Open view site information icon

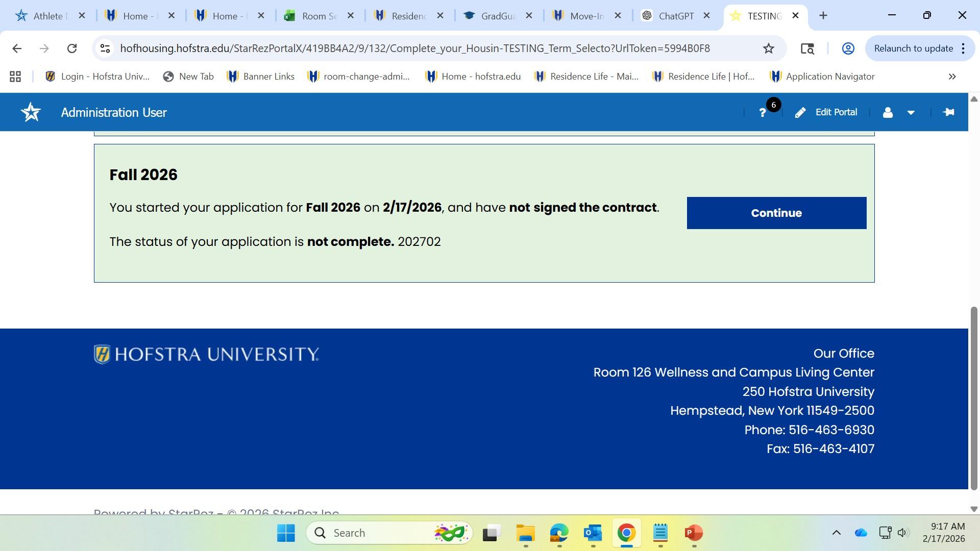pyautogui.click(x=105, y=48)
